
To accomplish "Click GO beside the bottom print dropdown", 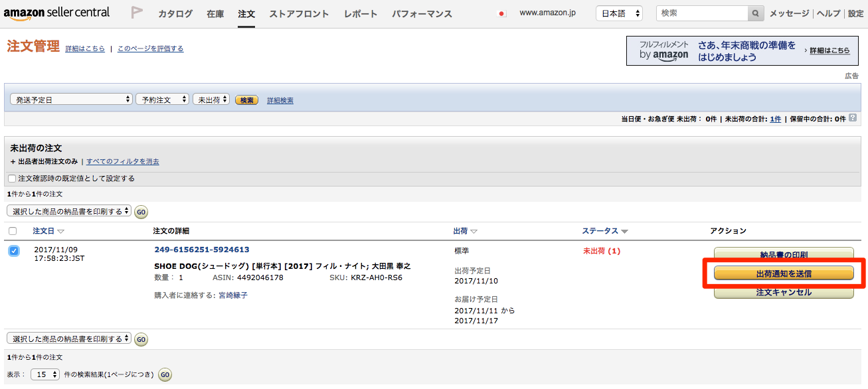I will coord(141,340).
